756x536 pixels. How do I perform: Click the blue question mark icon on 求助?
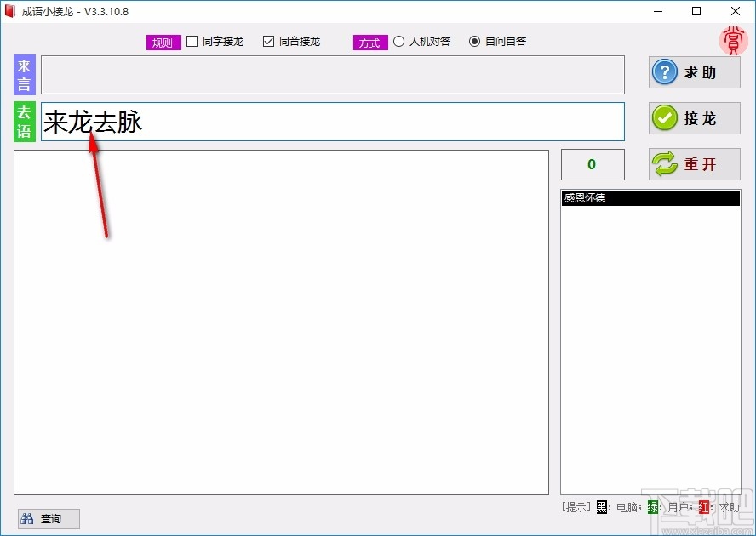coord(665,72)
